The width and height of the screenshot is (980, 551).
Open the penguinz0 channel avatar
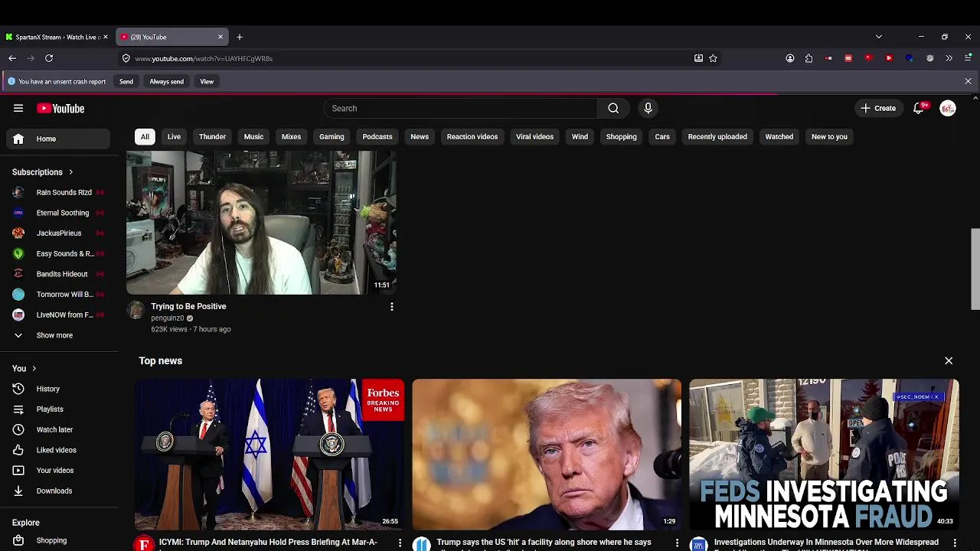136,310
